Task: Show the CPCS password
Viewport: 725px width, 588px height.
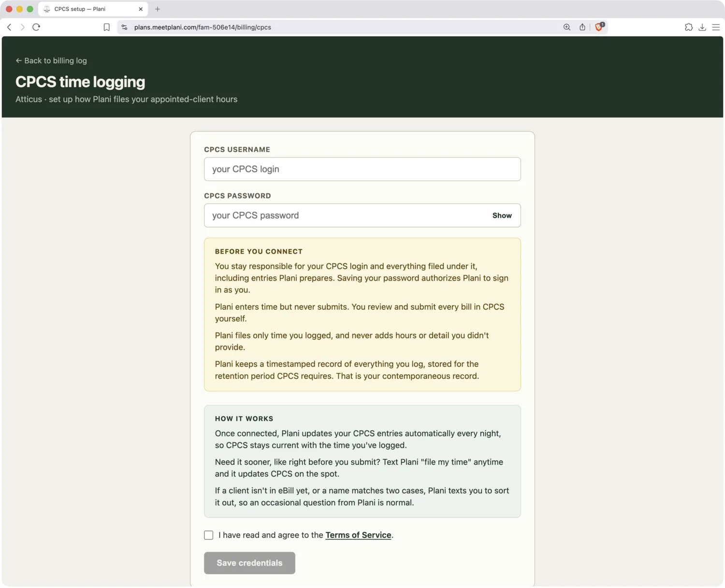Action: pyautogui.click(x=502, y=215)
